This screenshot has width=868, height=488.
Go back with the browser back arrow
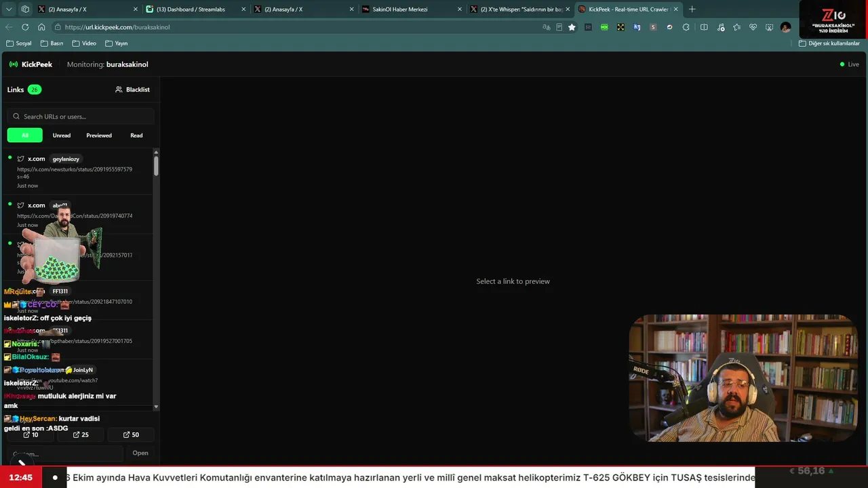click(x=9, y=27)
